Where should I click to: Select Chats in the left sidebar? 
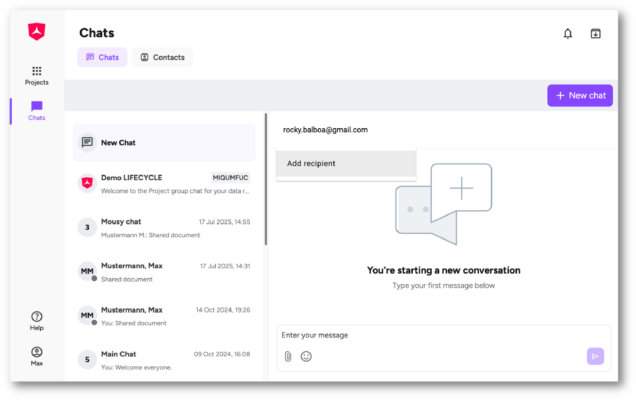36,110
